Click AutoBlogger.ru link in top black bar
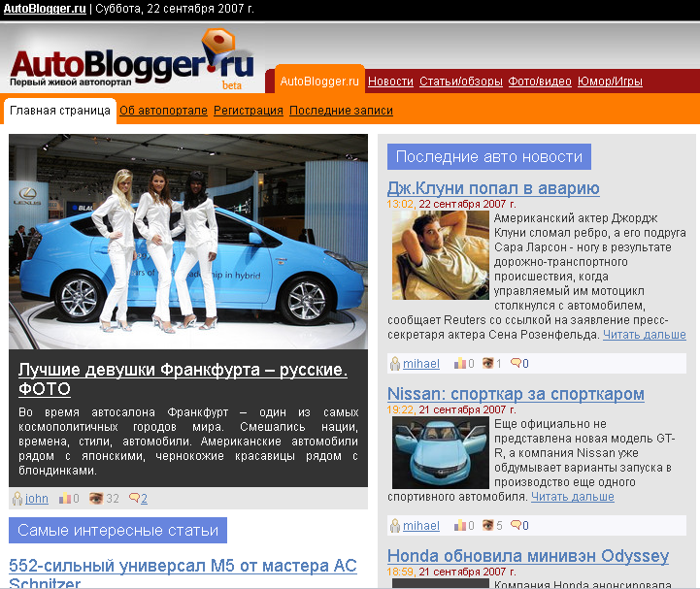 coord(45,9)
